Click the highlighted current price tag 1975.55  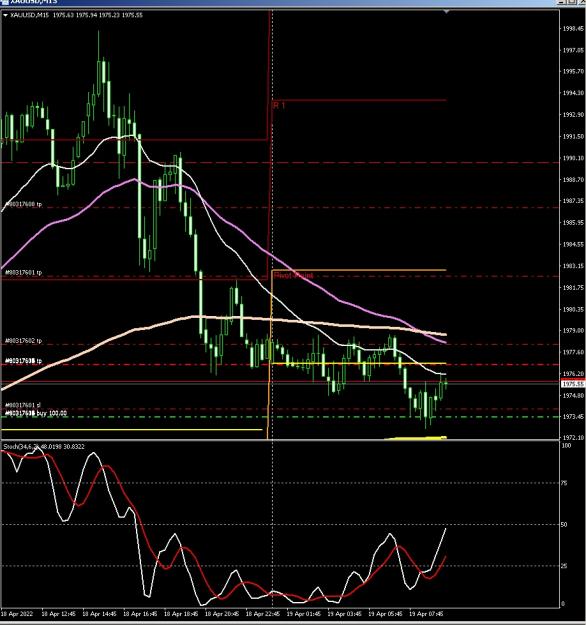pyautogui.click(x=573, y=384)
